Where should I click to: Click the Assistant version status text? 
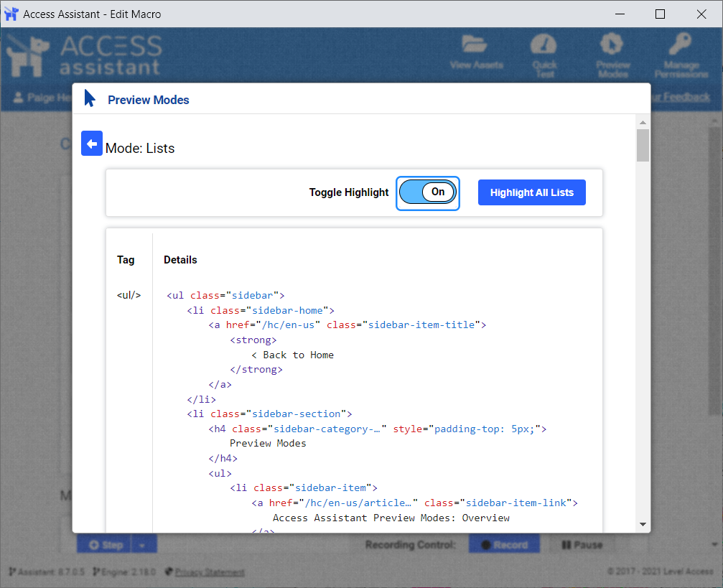(47, 572)
